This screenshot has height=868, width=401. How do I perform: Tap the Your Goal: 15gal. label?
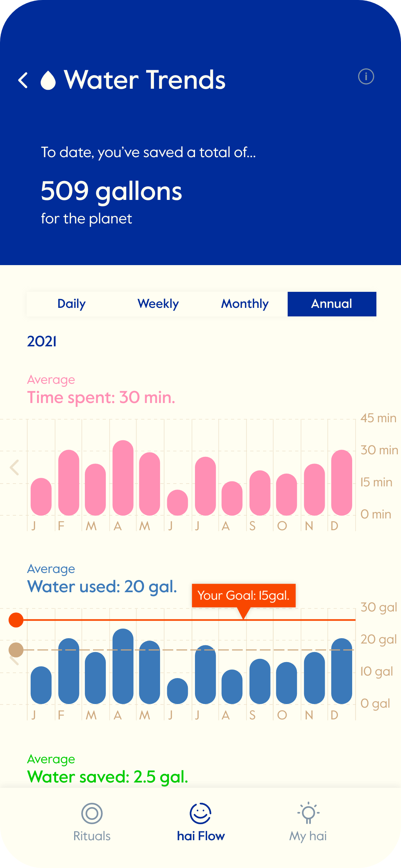point(243,595)
